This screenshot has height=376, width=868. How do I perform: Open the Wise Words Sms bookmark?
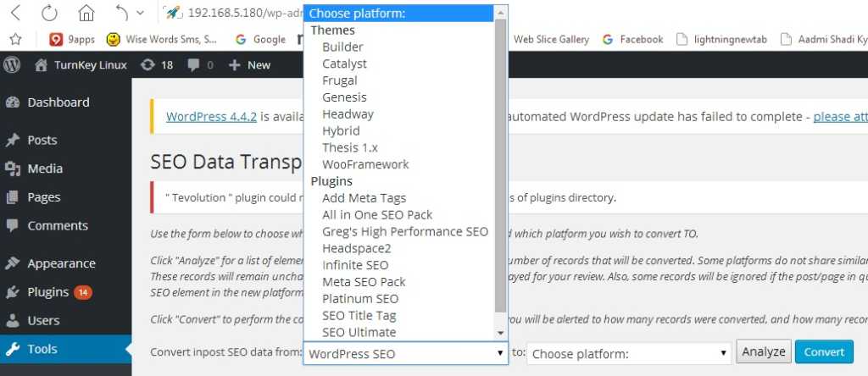tap(162, 39)
